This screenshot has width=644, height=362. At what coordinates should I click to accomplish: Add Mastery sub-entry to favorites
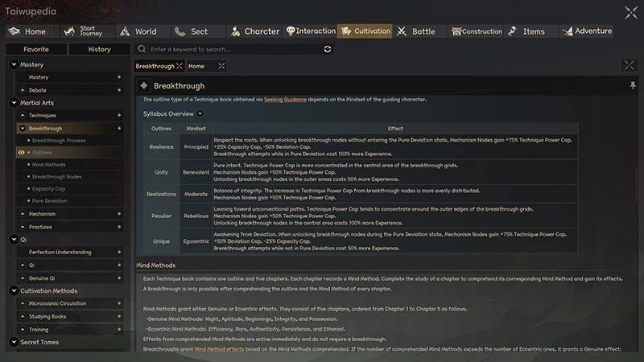tap(119, 77)
